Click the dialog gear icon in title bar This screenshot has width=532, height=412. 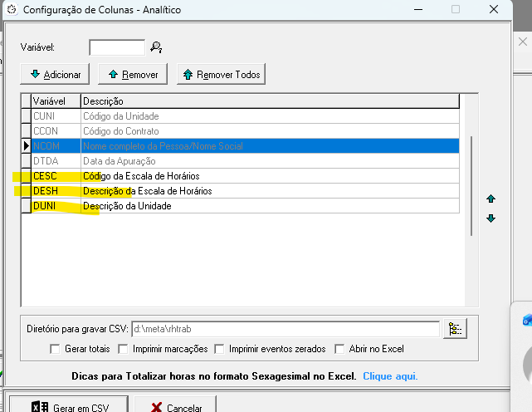[12, 10]
